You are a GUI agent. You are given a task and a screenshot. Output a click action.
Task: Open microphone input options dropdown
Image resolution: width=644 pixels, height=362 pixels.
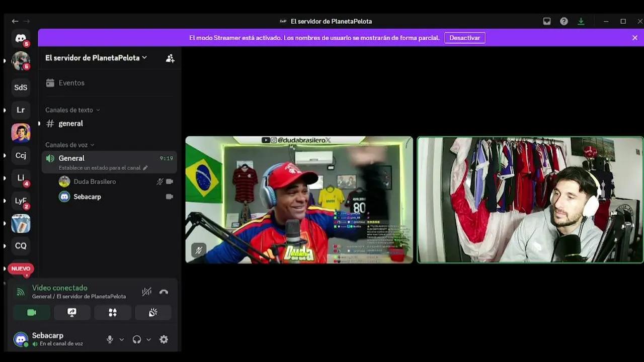click(121, 339)
